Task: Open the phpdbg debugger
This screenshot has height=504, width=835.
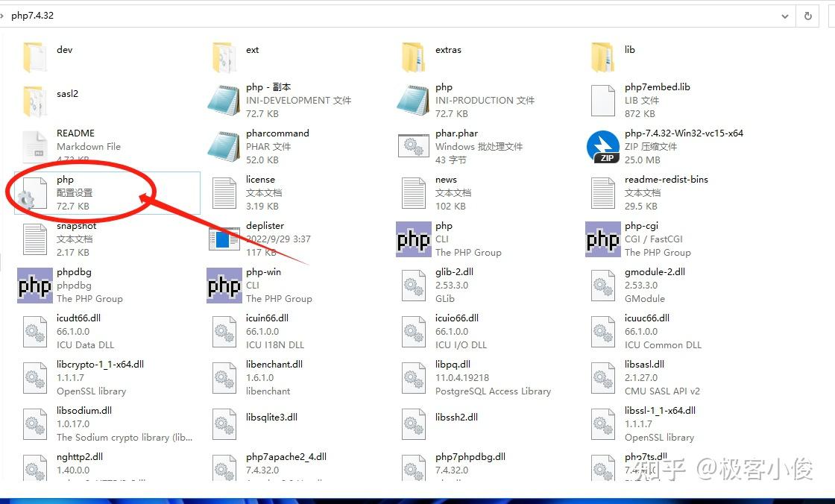Action: click(x=67, y=285)
